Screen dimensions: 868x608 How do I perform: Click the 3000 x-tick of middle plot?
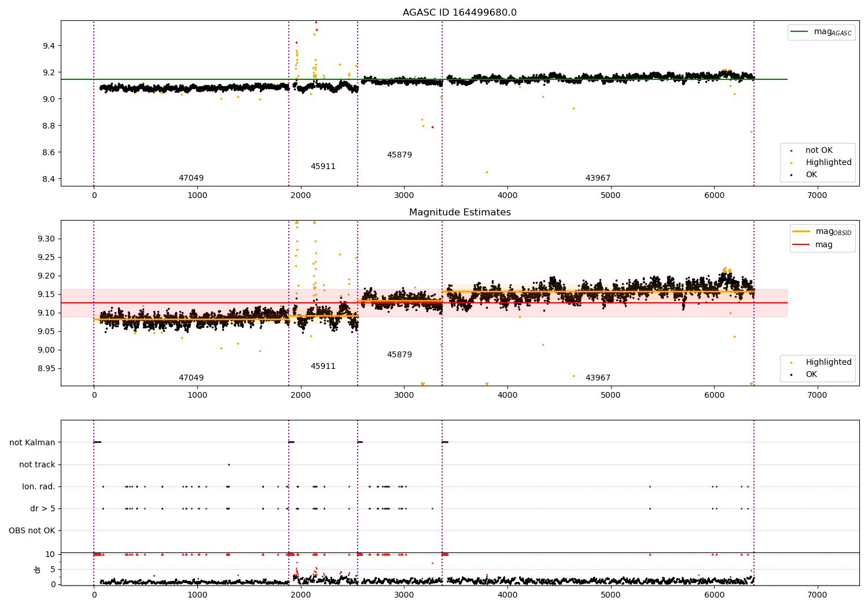404,395
